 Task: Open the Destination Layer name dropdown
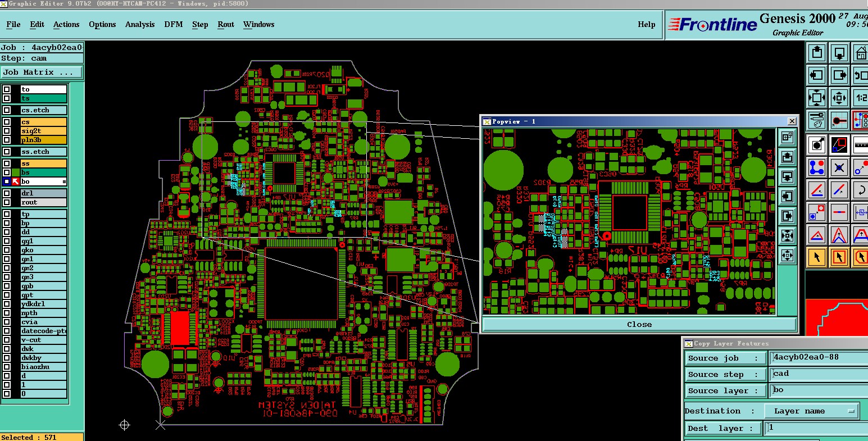click(x=811, y=411)
